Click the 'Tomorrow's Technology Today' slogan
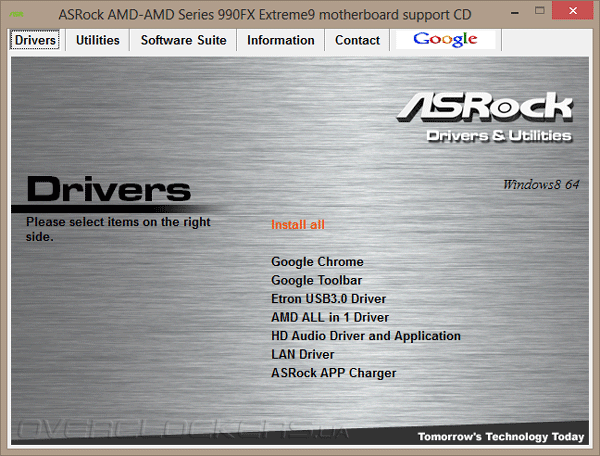The height and width of the screenshot is (456, 600). point(501,436)
